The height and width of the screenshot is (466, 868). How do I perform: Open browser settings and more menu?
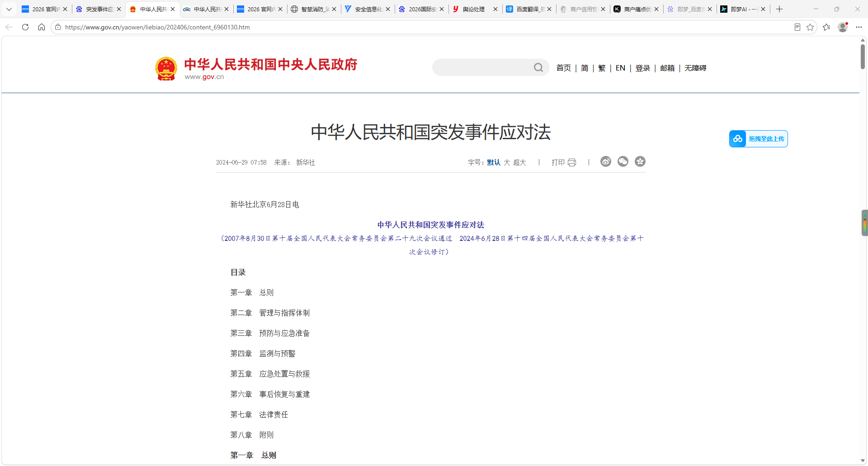point(859,27)
